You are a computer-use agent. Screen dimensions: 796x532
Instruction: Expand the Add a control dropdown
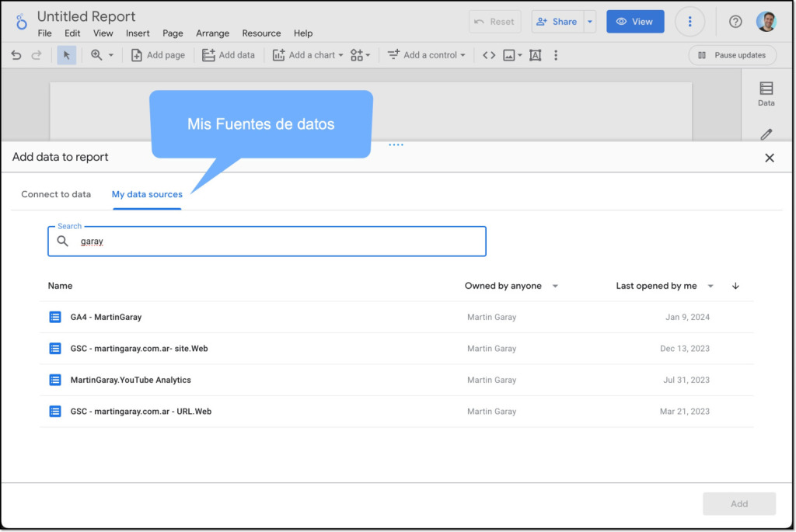pyautogui.click(x=427, y=55)
